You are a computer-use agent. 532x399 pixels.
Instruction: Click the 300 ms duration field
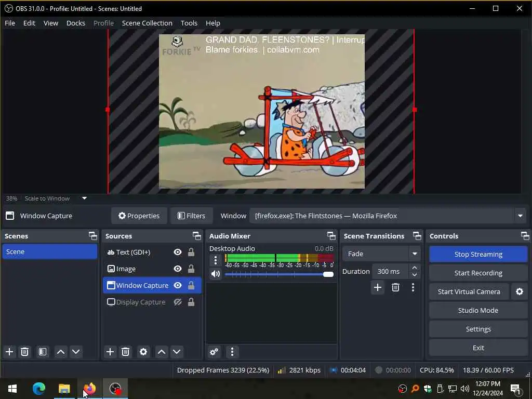coord(391,271)
